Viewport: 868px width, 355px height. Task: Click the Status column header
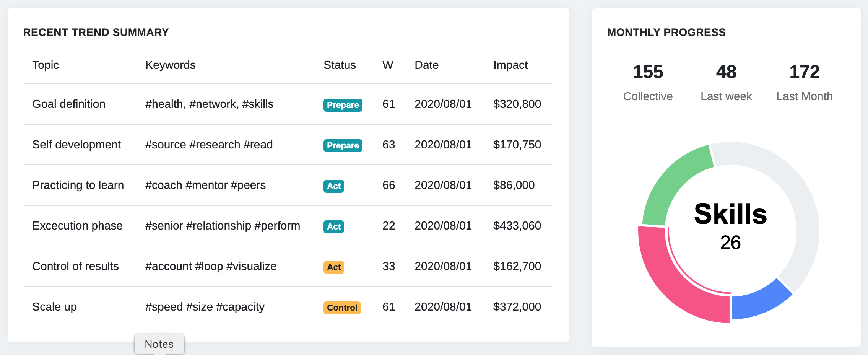click(340, 65)
